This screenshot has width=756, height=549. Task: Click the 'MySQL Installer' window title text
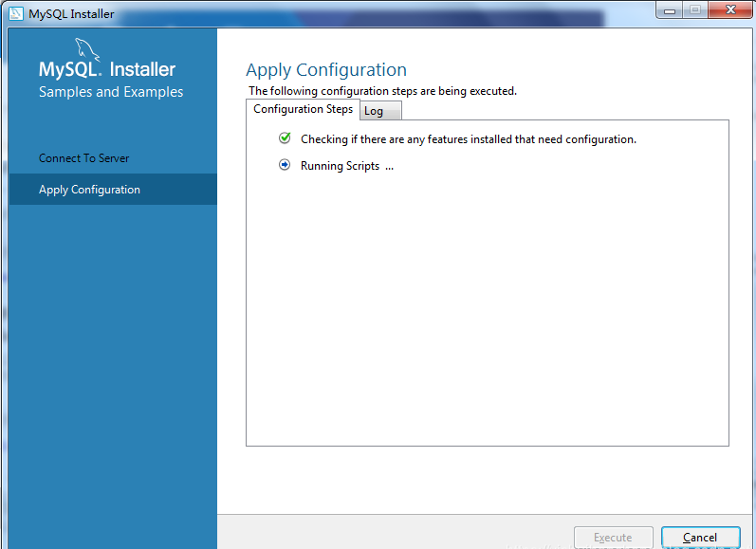pyautogui.click(x=71, y=13)
